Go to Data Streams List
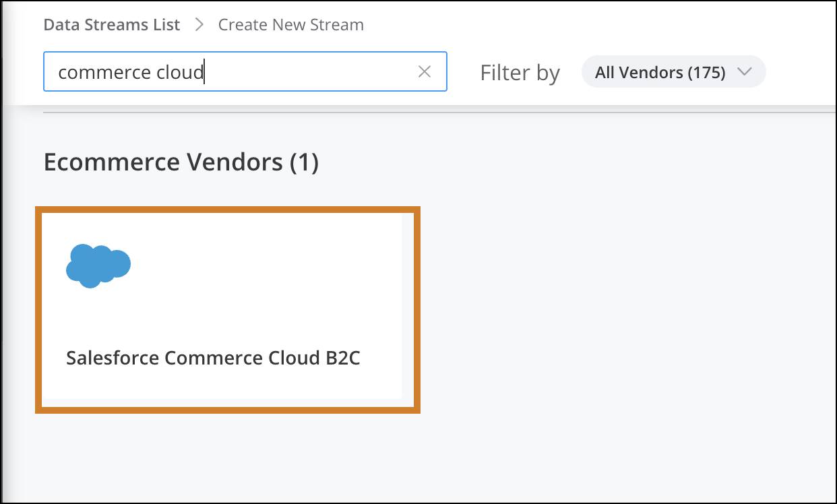 pos(111,24)
